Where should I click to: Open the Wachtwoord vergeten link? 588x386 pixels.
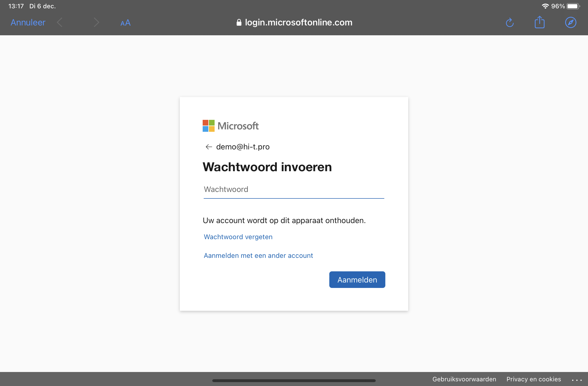tap(238, 237)
